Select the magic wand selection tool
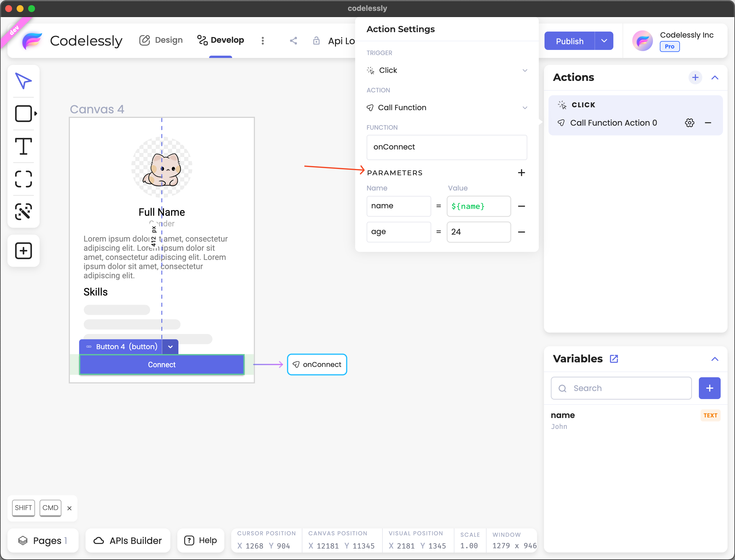The height and width of the screenshot is (560, 735). 23,212
